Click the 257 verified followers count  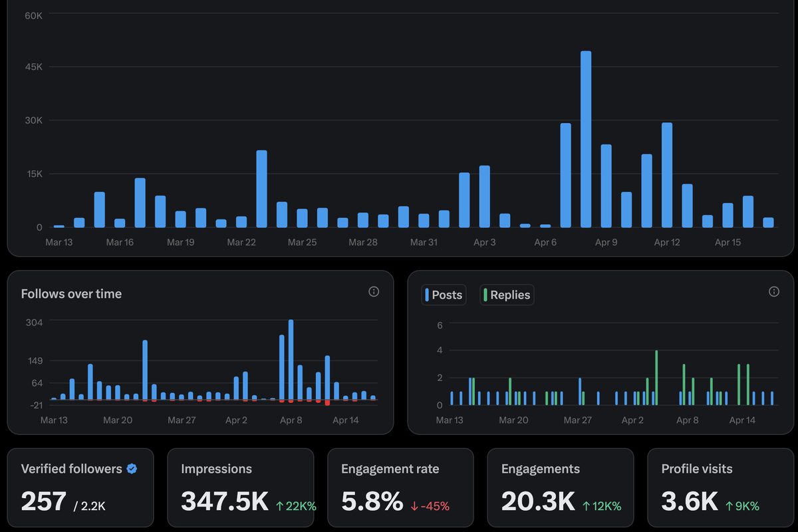point(43,501)
